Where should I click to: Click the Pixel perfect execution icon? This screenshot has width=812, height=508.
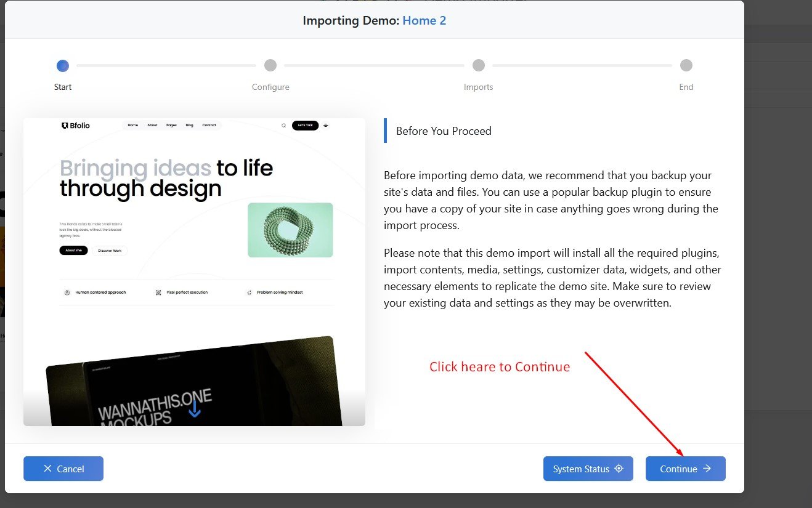click(158, 292)
